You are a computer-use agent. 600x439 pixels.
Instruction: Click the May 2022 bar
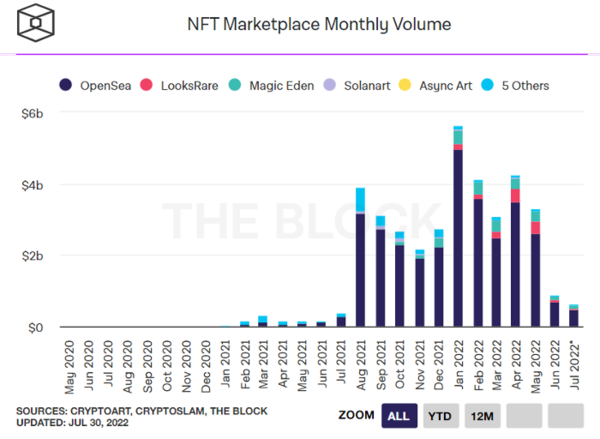[535, 268]
